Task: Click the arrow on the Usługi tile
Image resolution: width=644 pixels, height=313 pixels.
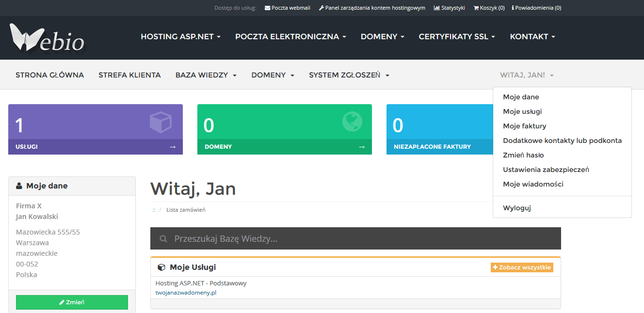Action: (x=172, y=147)
